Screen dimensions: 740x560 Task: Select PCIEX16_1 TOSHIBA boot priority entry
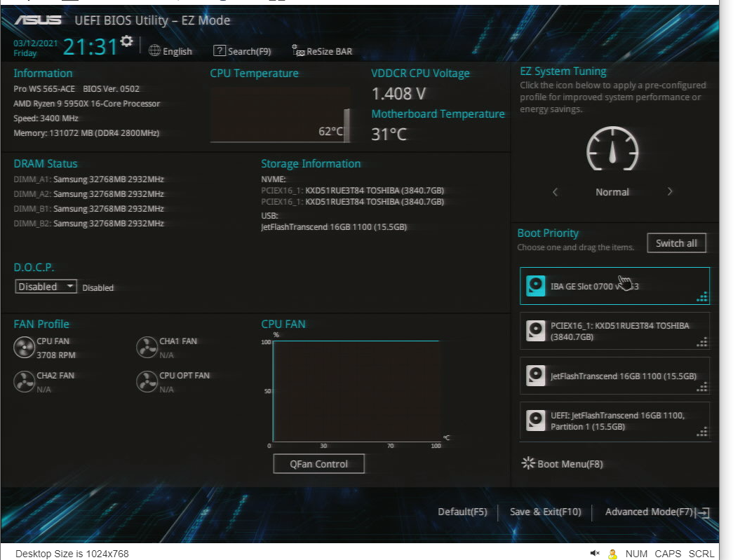(614, 331)
